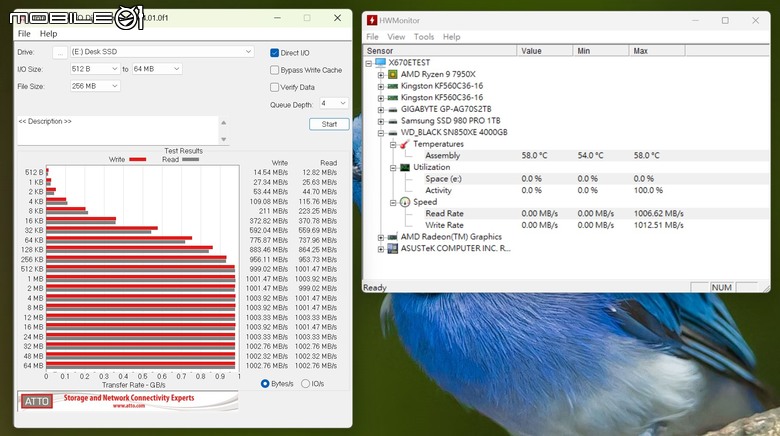Viewport: 780px width, 436px height.
Task: Click the WD_BLACK SN850XE drive icon
Action: [392, 132]
